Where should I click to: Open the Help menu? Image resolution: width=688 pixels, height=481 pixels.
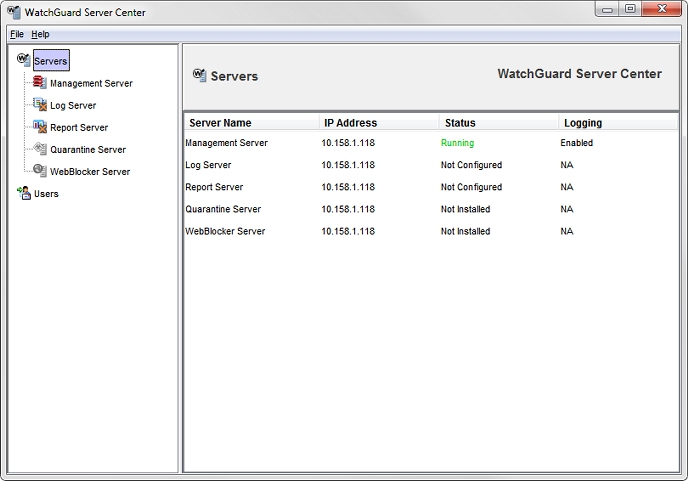click(x=40, y=34)
